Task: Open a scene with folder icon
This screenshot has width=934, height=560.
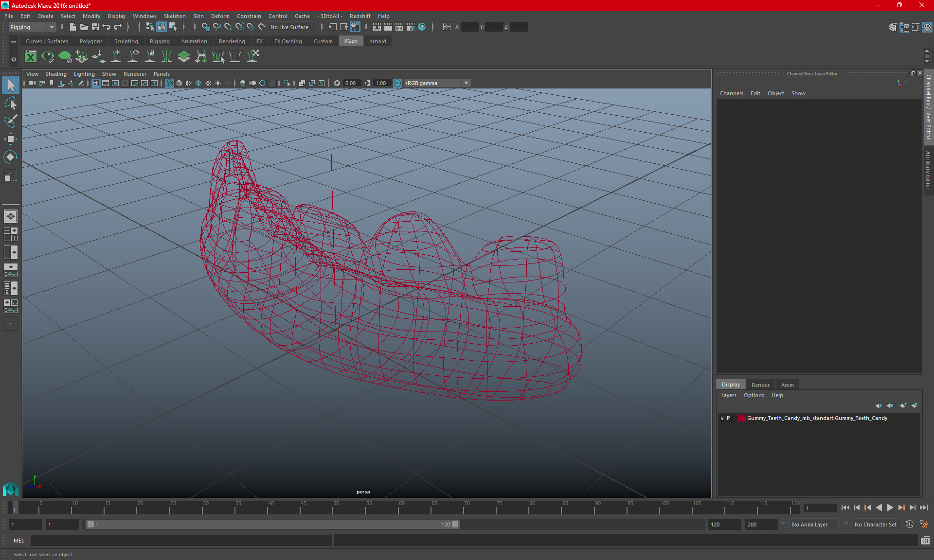Action: (84, 27)
